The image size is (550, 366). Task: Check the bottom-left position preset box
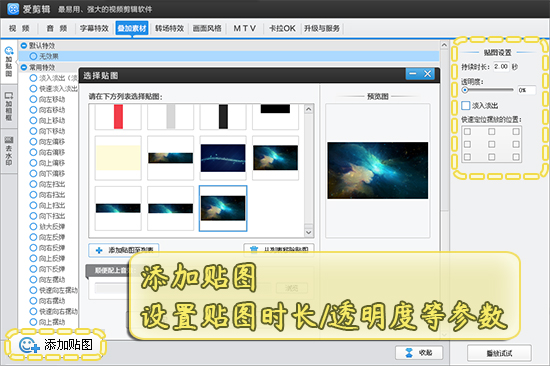[x=468, y=157]
